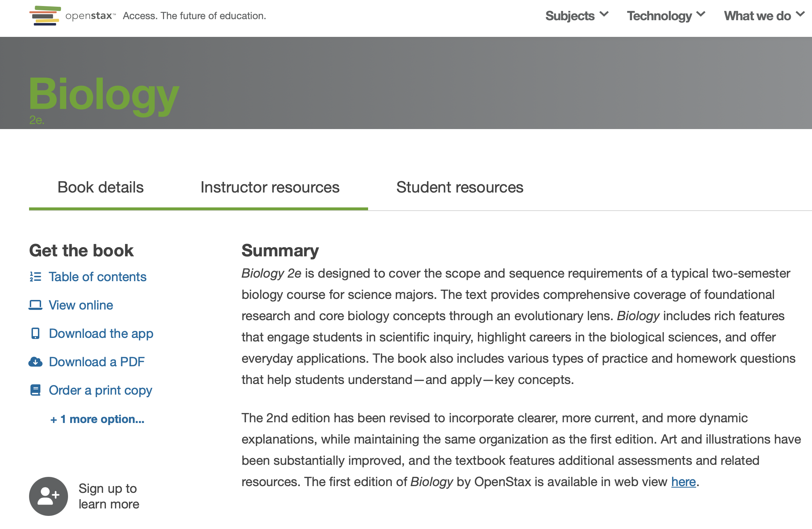Open the Student resources tab
The height and width of the screenshot is (529, 812).
click(459, 187)
